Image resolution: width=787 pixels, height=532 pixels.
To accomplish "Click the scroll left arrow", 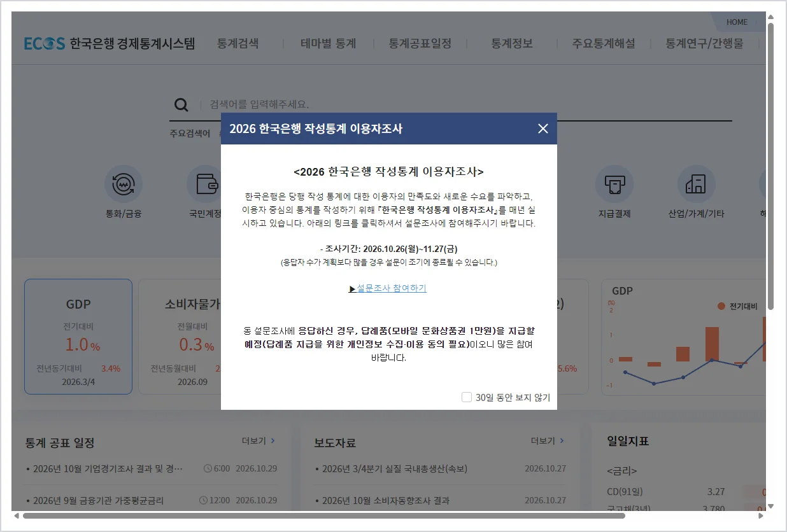I will [17, 515].
